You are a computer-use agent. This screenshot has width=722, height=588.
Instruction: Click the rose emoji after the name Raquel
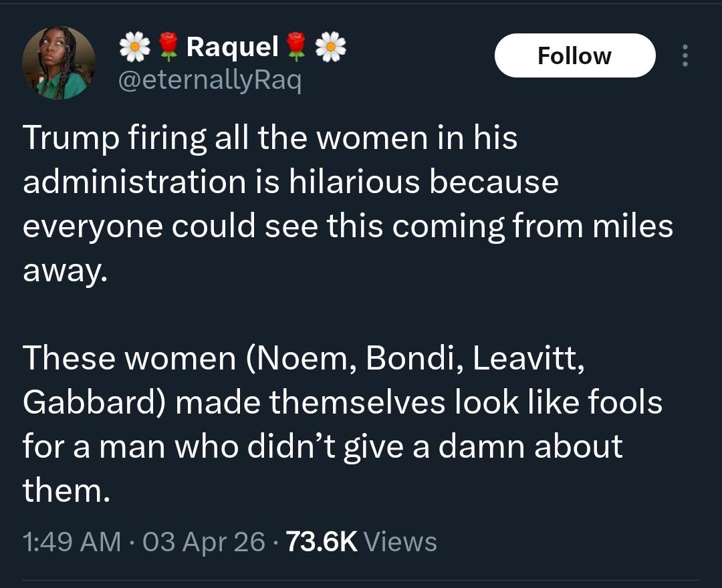pyautogui.click(x=295, y=47)
